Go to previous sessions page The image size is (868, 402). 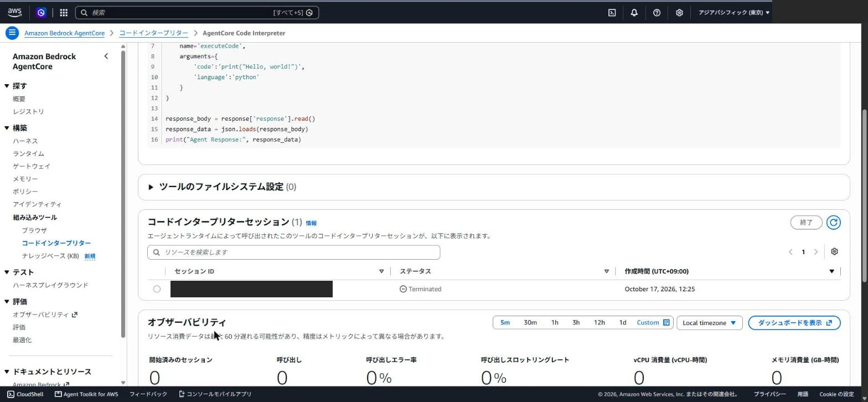[x=790, y=252]
